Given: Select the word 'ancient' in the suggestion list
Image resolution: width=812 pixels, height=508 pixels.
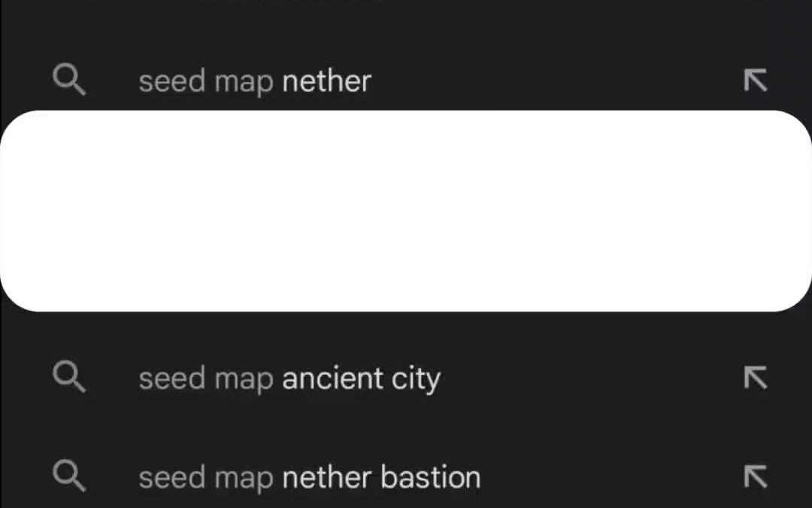Looking at the screenshot, I should click(x=332, y=379).
